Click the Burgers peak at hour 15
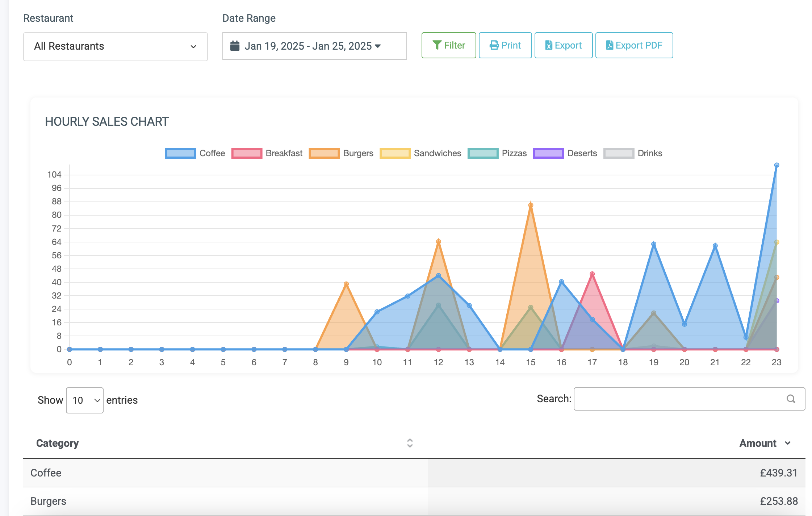The image size is (812, 516). pos(531,205)
